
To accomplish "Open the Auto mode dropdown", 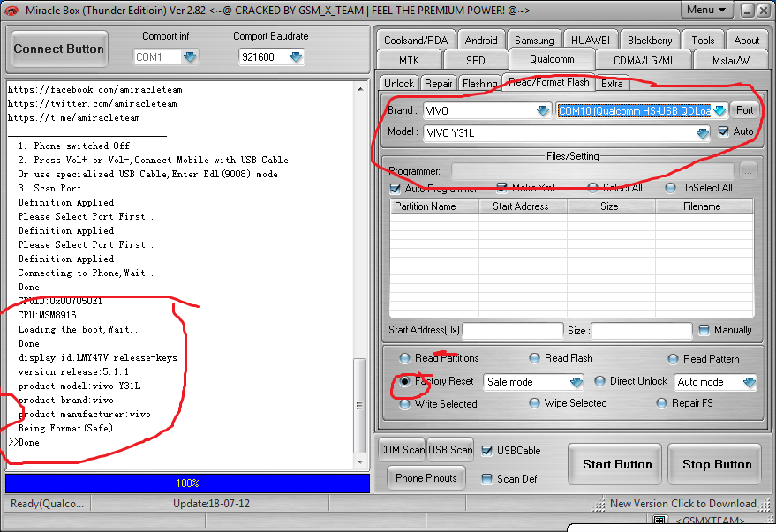I will [x=749, y=382].
